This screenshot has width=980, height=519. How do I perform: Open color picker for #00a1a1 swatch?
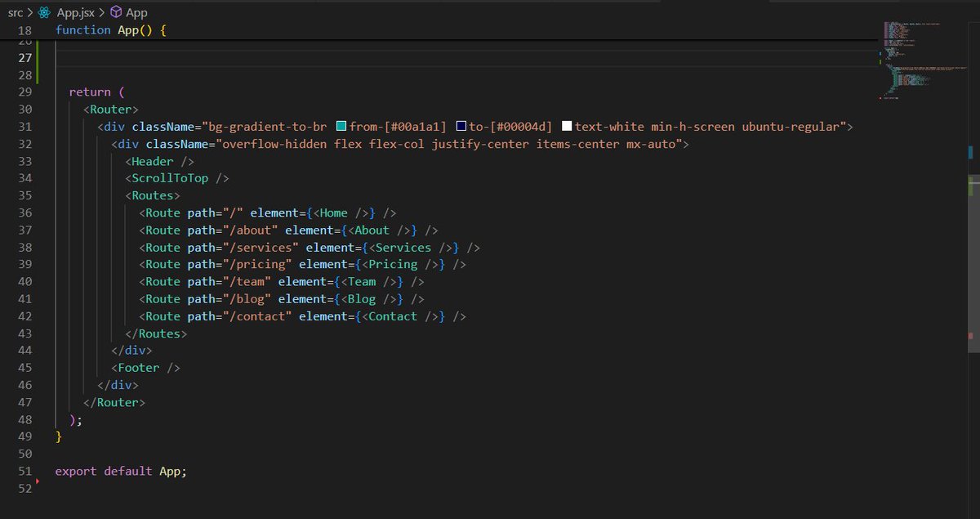341,127
